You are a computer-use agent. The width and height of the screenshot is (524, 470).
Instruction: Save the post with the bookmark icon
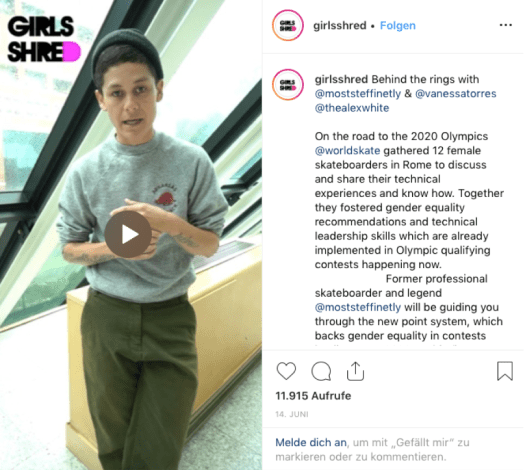(505, 371)
